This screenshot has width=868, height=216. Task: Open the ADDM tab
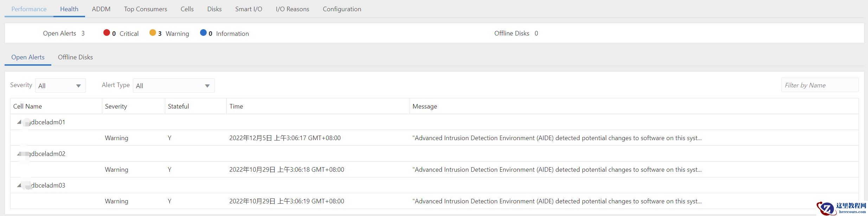pos(101,9)
